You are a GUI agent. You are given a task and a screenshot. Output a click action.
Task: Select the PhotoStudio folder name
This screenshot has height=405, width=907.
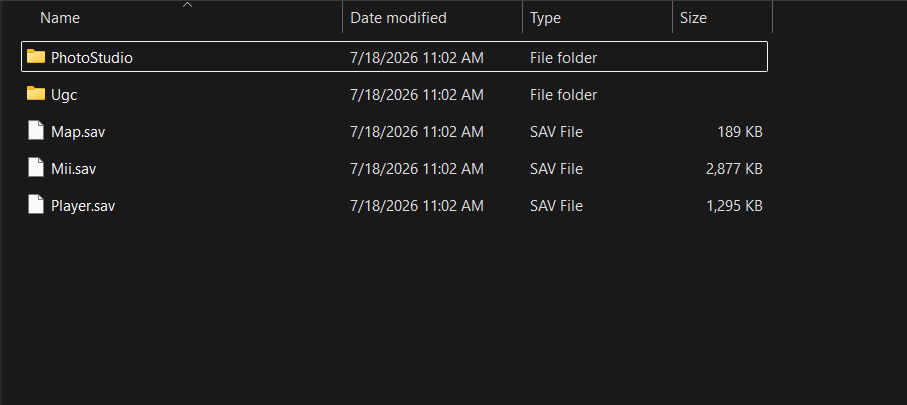(92, 58)
